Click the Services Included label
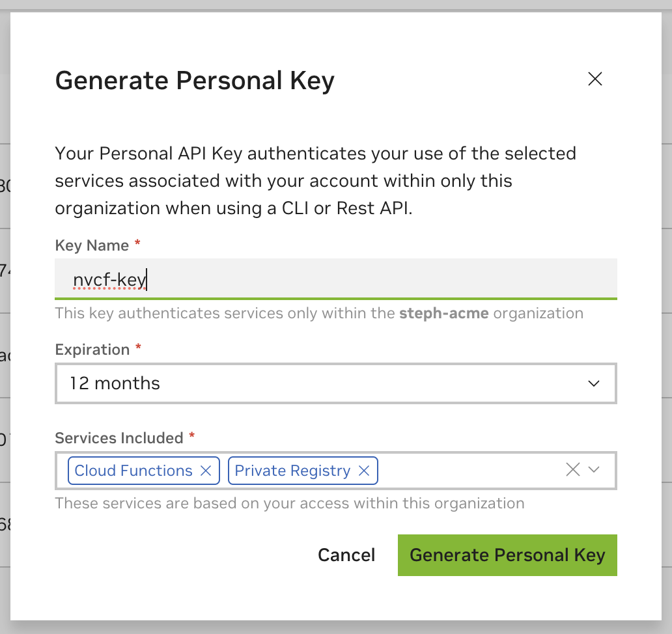 [119, 438]
